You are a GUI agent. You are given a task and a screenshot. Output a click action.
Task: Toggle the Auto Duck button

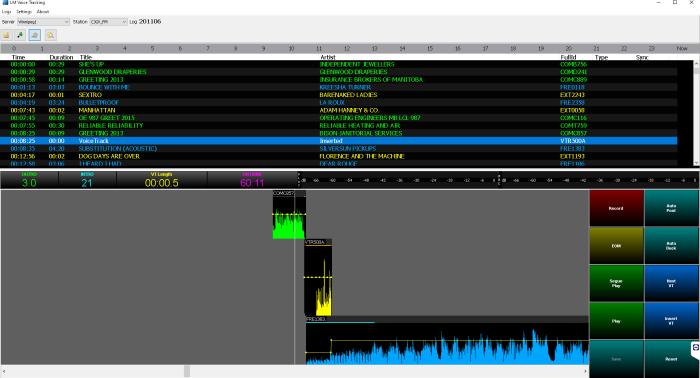click(x=671, y=245)
